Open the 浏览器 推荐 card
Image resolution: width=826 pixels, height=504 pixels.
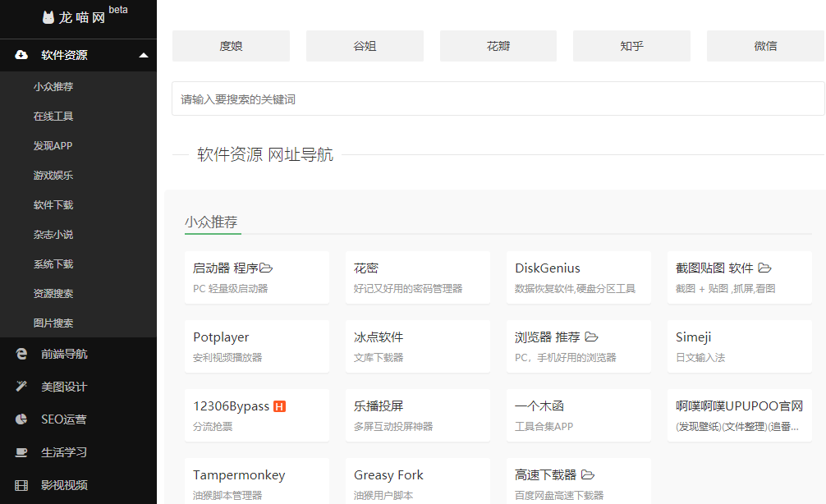click(x=579, y=346)
